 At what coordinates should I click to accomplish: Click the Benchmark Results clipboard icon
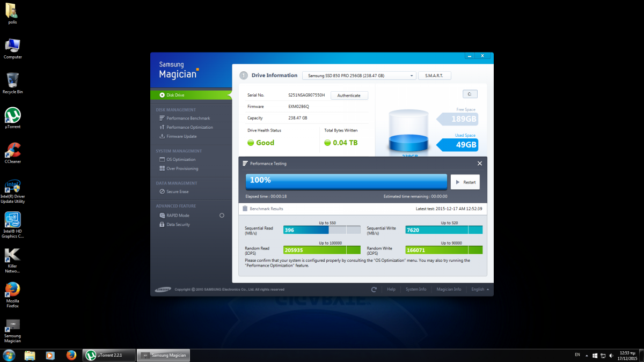[x=245, y=209]
